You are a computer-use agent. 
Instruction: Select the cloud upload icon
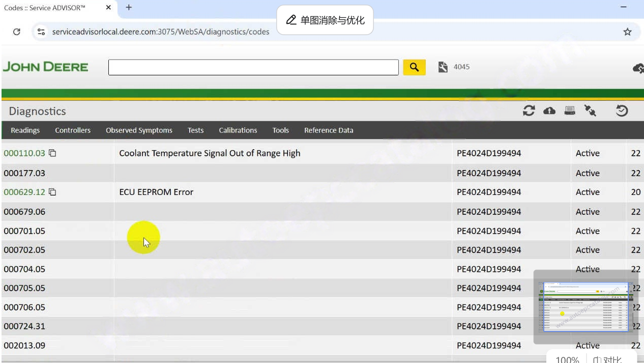point(549,110)
